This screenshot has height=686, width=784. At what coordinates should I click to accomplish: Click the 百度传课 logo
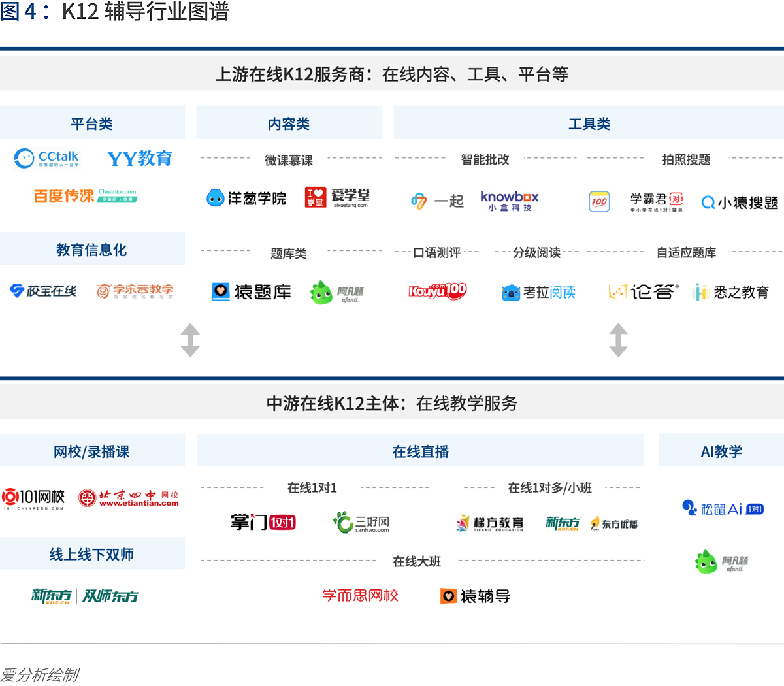pos(86,195)
